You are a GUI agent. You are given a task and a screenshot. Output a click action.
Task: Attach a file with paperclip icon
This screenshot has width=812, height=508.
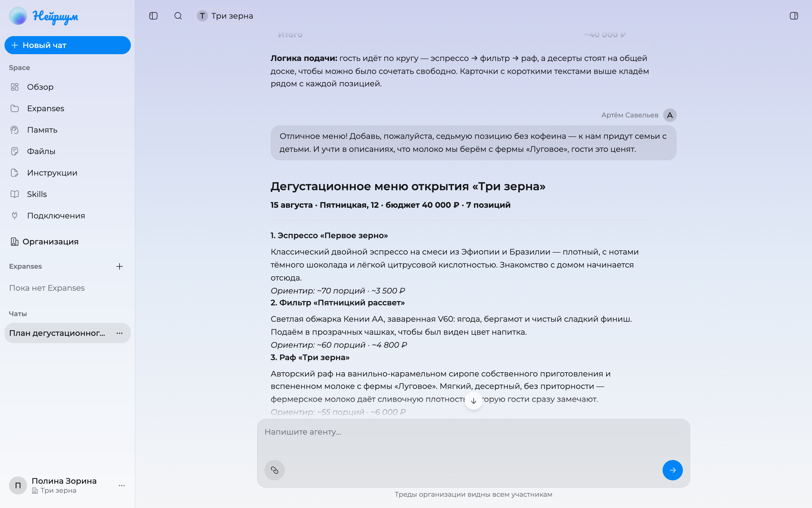point(274,470)
